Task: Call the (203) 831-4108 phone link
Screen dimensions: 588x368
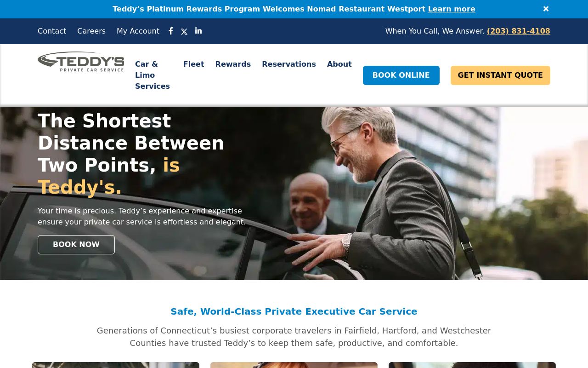Action: pos(519,31)
